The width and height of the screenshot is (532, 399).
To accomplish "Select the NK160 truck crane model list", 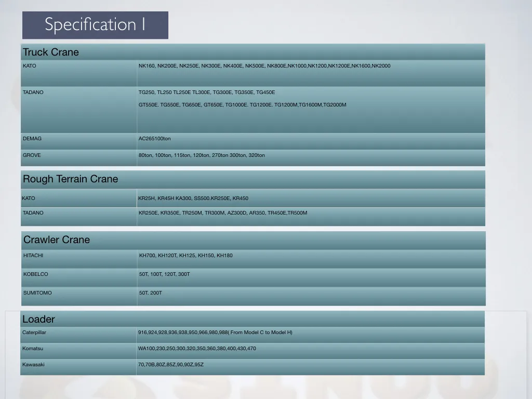I will point(264,66).
